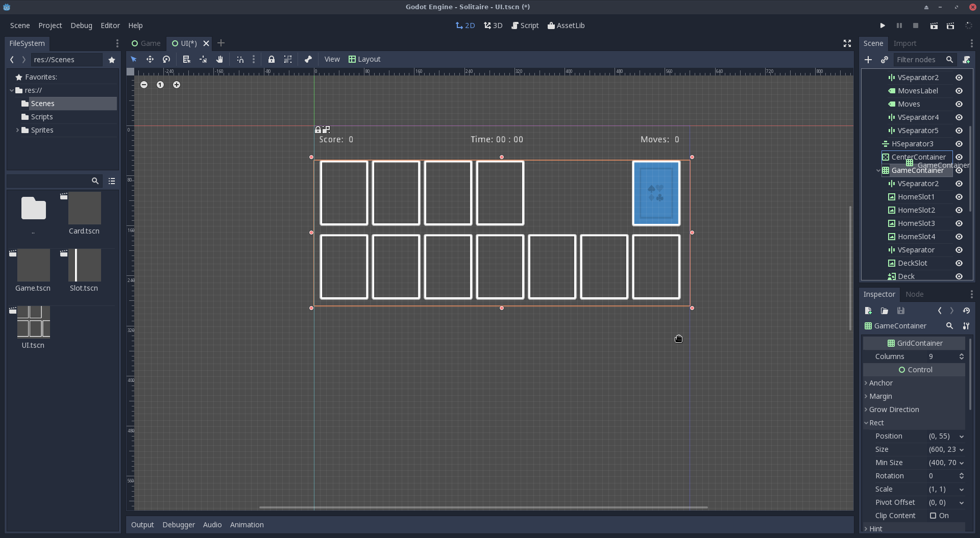Screen dimensions: 980x538
Task: Activate the Rotate tool
Action: point(166,59)
